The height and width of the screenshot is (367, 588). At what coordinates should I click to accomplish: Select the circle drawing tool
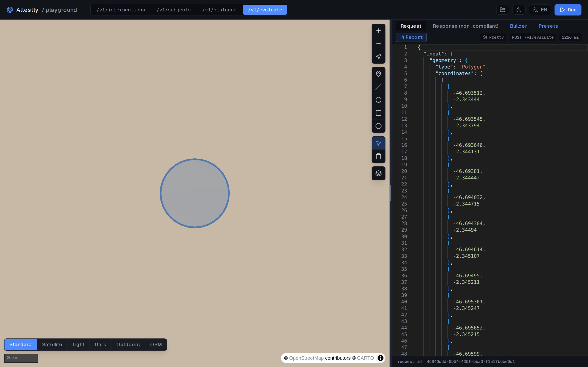378,126
